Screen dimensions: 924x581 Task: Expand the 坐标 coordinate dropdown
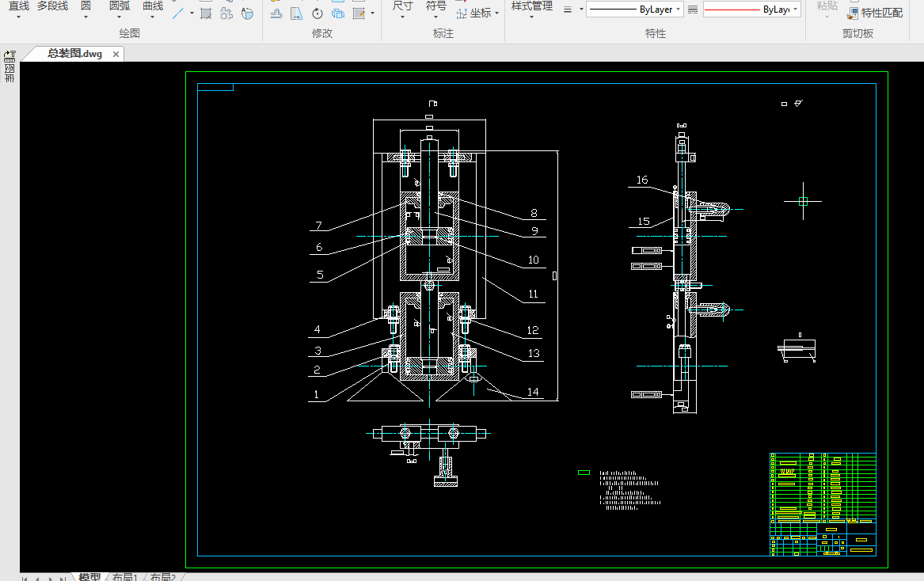496,13
